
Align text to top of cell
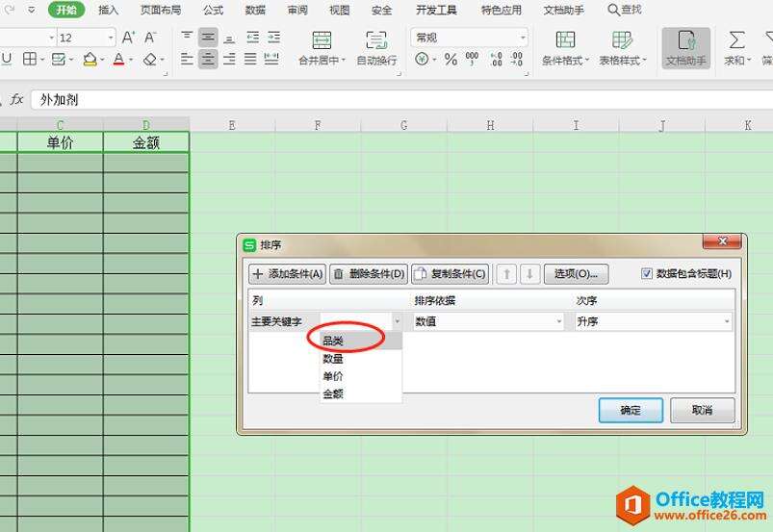point(187,38)
